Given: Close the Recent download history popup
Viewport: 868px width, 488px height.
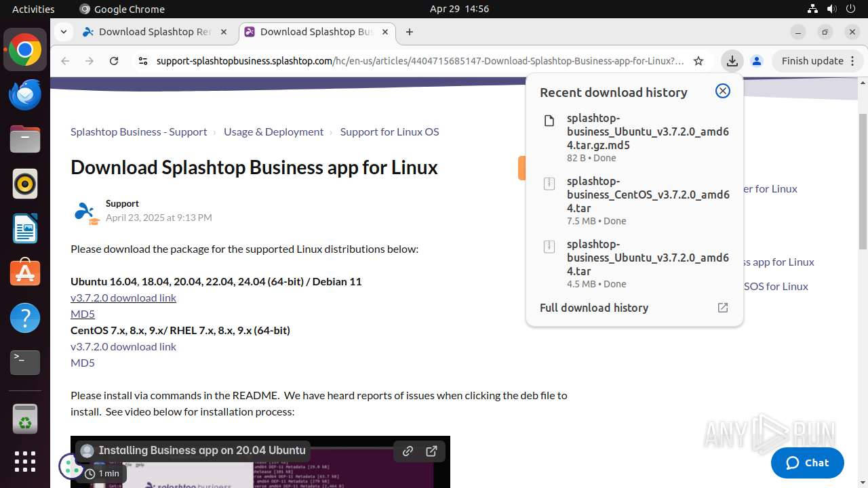Looking at the screenshot, I should point(723,91).
